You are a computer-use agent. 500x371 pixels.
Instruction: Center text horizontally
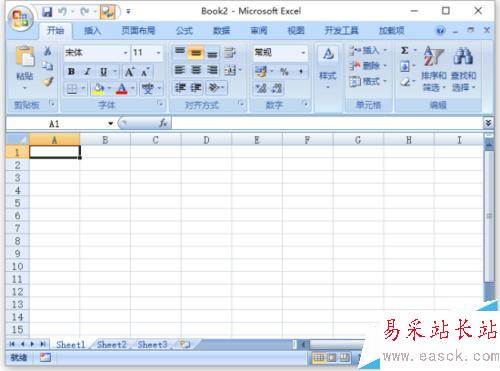196,70
